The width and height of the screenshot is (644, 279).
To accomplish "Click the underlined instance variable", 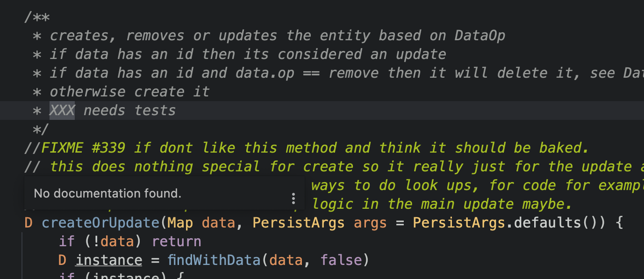I will point(108,260).
